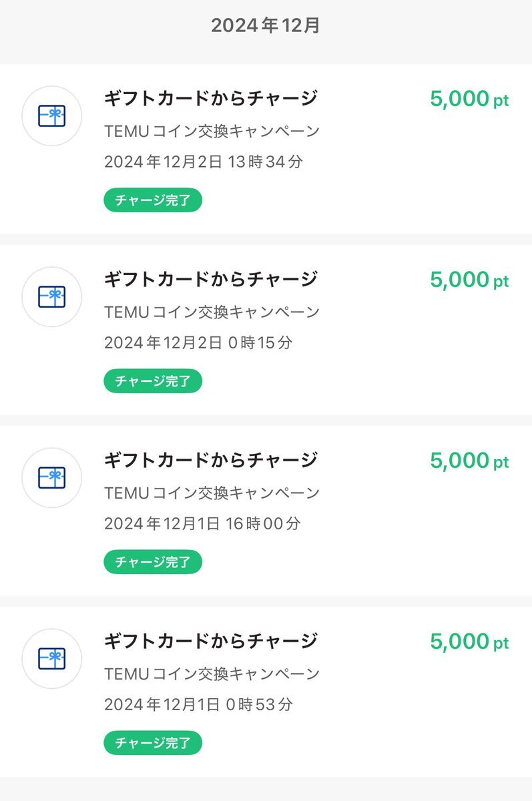Tap 5,000 pt amount on 0時15分 entry
532x801 pixels.
[469, 280]
